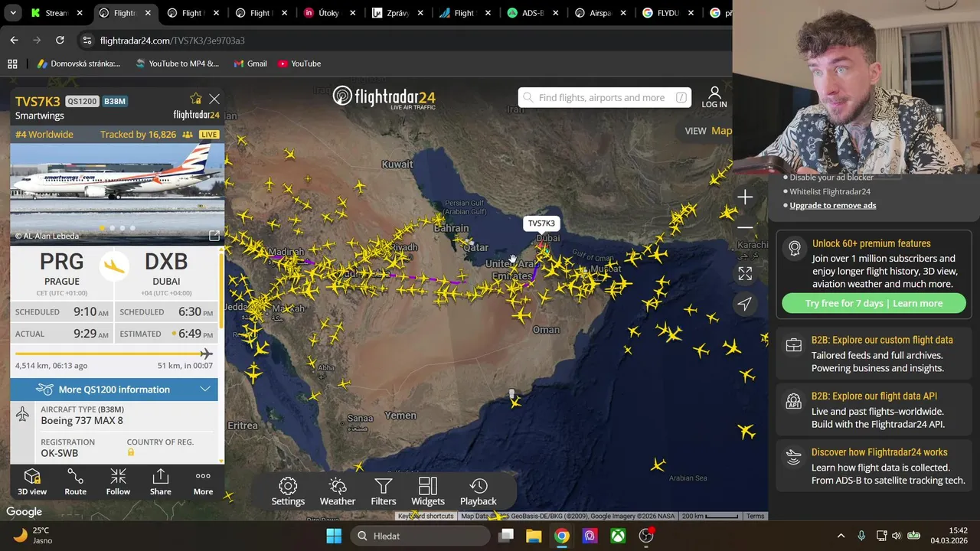Click the Log In user icon
980x551 pixels.
click(714, 97)
